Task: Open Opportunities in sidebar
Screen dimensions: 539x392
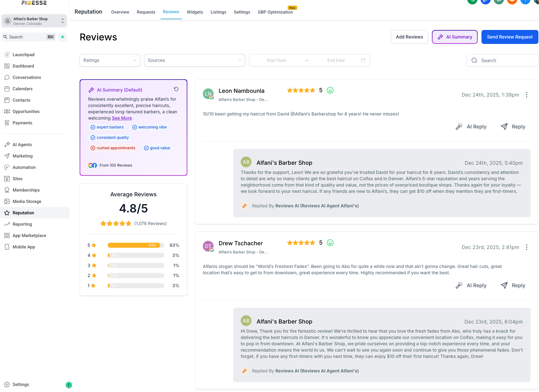Action: click(35, 111)
